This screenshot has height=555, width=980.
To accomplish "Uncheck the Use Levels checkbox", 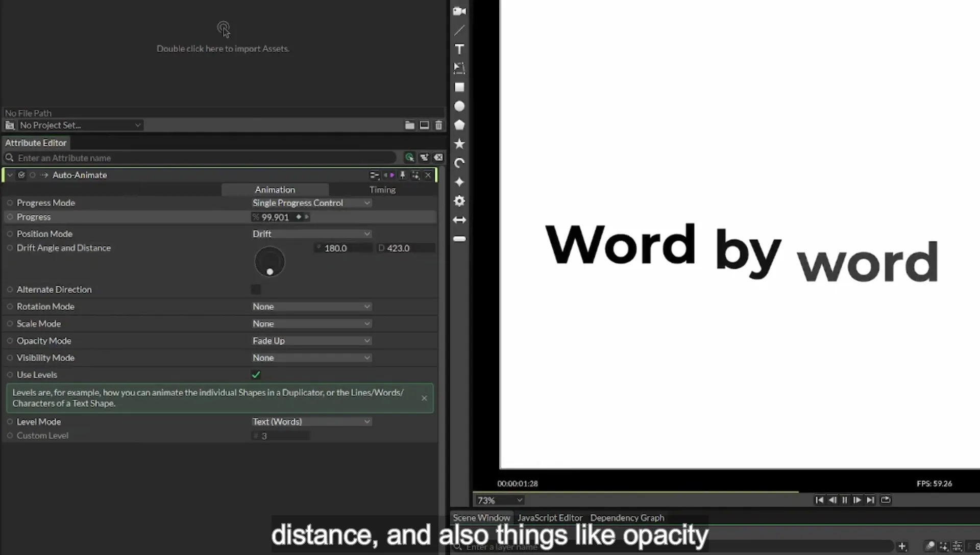I will [256, 374].
